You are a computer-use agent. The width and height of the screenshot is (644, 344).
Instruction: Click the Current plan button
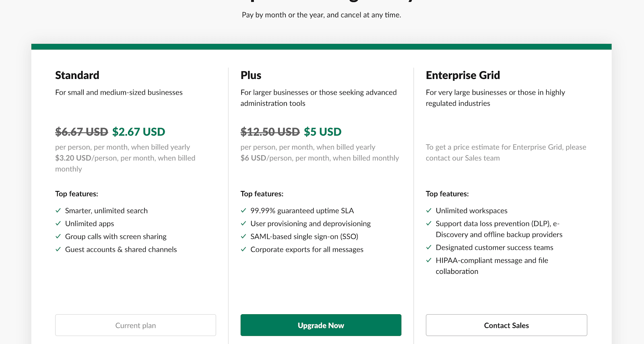click(136, 325)
